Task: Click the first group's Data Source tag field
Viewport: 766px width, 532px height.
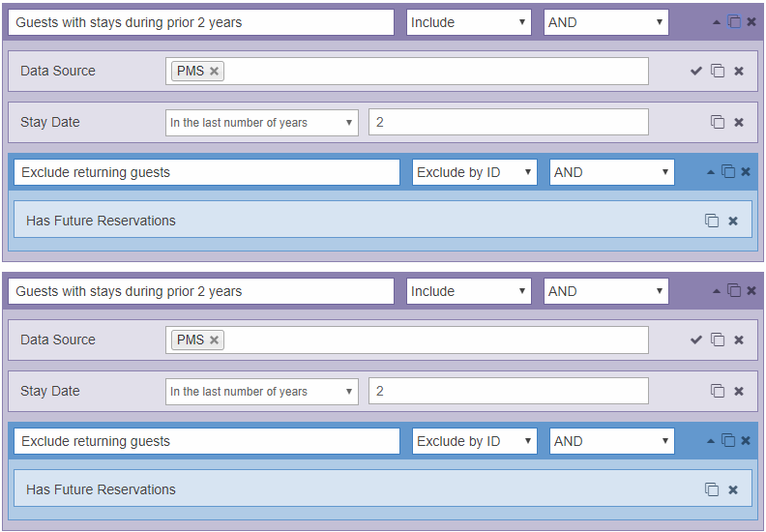Action: (407, 72)
